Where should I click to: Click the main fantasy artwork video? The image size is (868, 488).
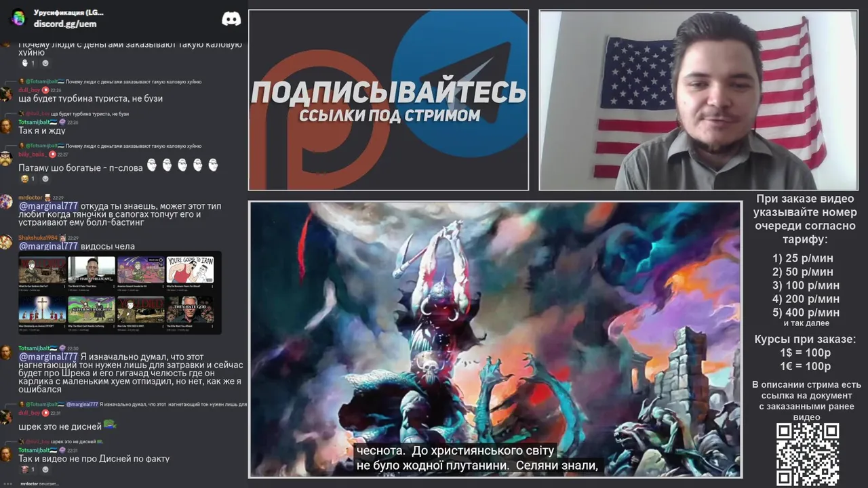click(495, 339)
